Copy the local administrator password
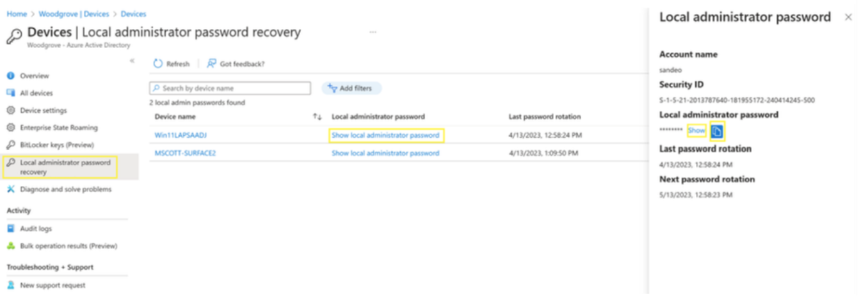Image resolution: width=868 pixels, height=296 pixels. pos(717,131)
